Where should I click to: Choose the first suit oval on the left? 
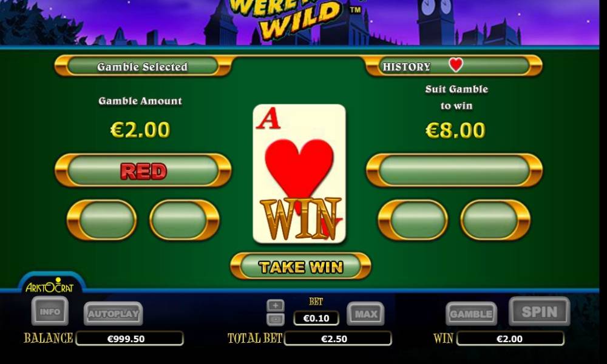(x=102, y=220)
